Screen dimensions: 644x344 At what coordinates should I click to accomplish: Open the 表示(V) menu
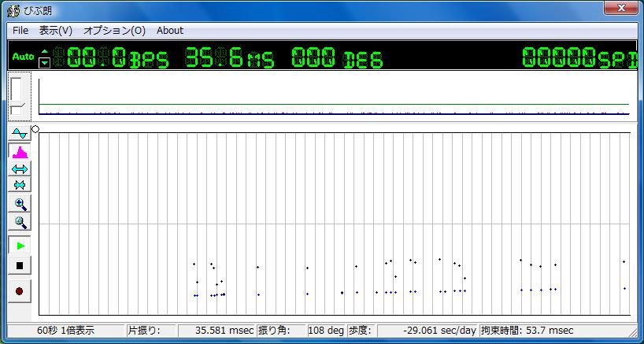pyautogui.click(x=55, y=31)
